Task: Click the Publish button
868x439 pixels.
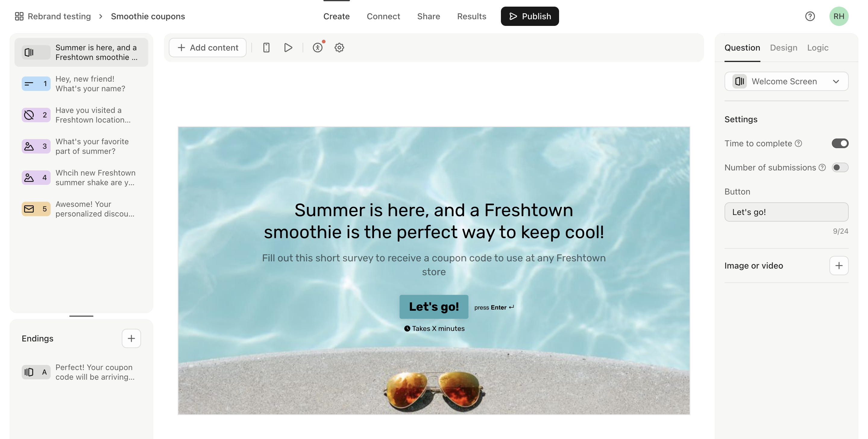Action: point(530,16)
